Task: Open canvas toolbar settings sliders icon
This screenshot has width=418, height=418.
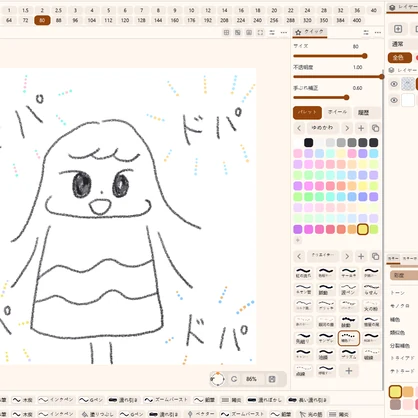Action: 272,32
